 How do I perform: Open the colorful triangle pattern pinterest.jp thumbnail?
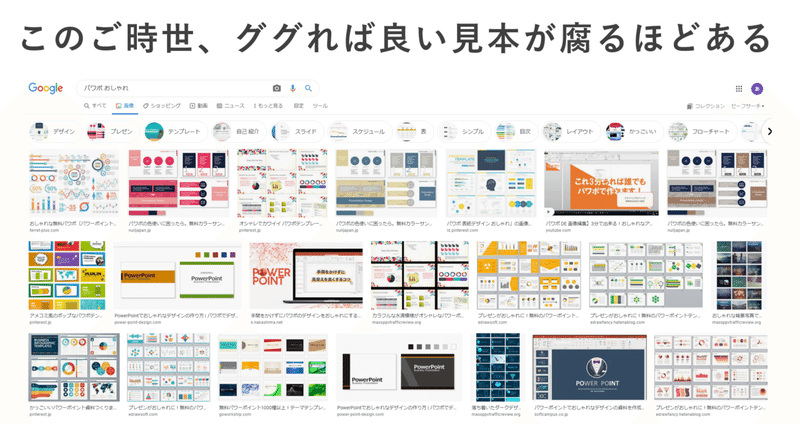[282, 183]
